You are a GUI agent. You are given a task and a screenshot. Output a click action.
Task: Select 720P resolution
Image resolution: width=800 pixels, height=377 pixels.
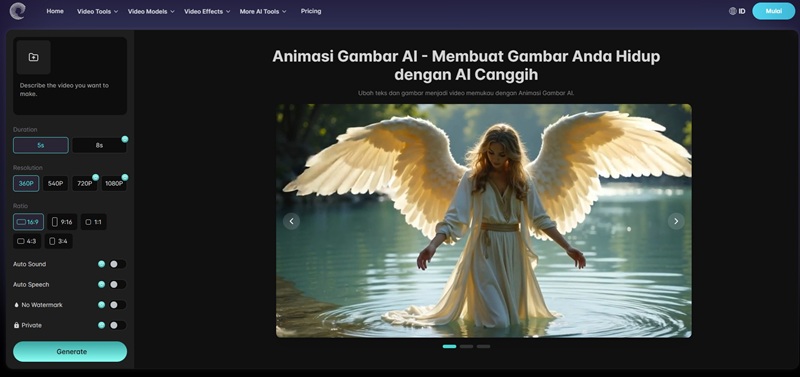85,184
